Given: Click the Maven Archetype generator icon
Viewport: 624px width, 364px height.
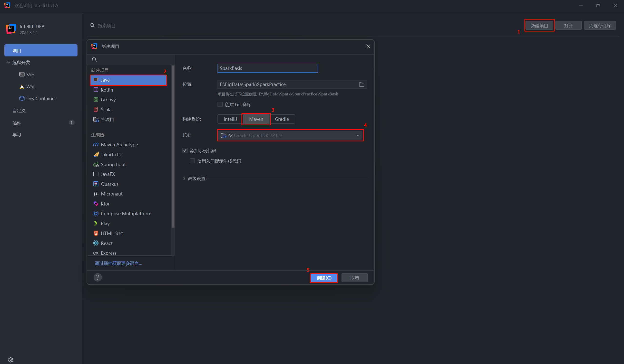Looking at the screenshot, I should tap(96, 144).
